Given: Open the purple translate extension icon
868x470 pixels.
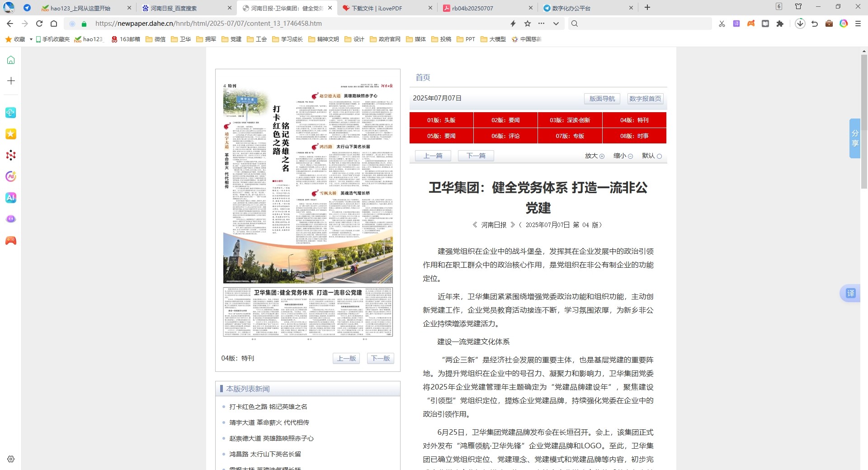Looking at the screenshot, I should tap(736, 24).
